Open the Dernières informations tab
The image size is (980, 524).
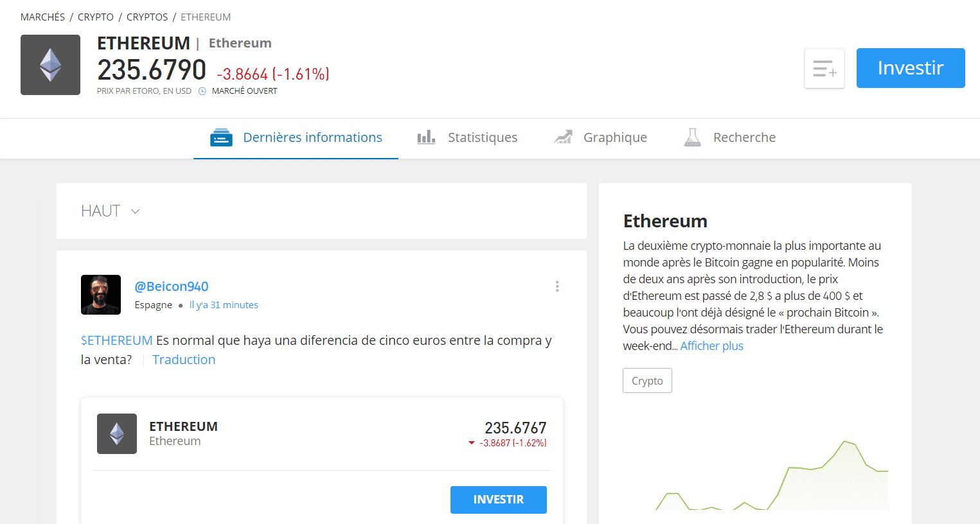pos(296,137)
